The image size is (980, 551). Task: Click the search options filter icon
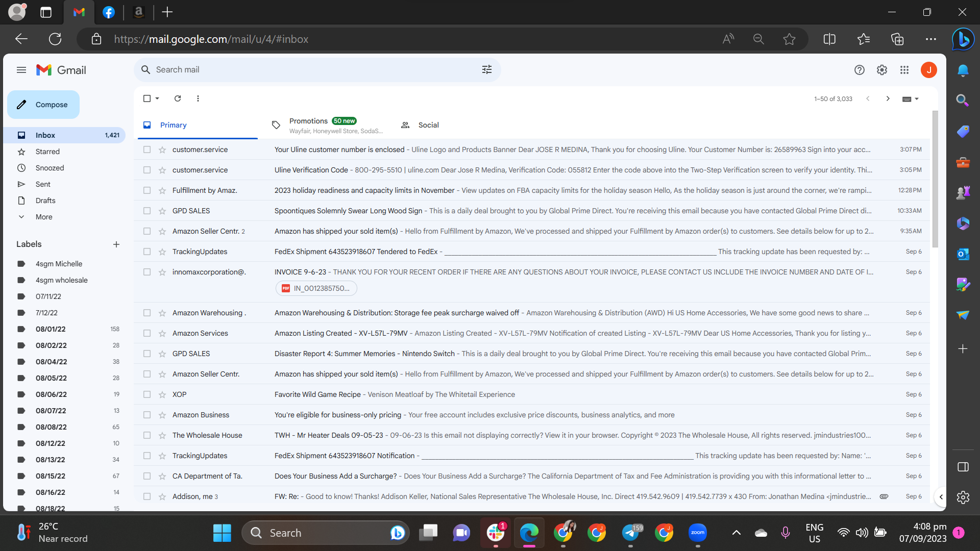click(x=487, y=70)
